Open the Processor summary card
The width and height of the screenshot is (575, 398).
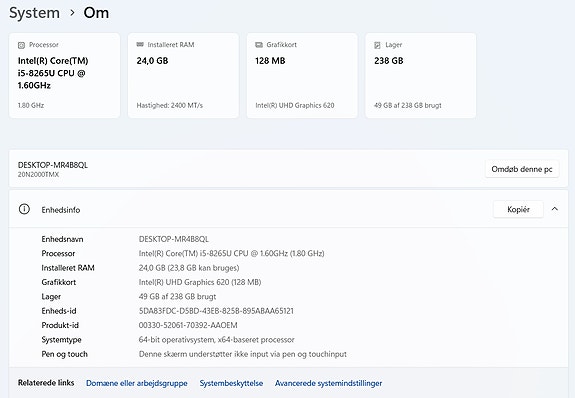(65, 76)
